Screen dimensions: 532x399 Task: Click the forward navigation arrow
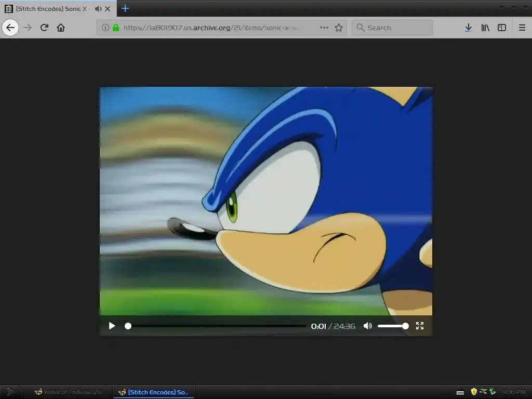click(28, 28)
